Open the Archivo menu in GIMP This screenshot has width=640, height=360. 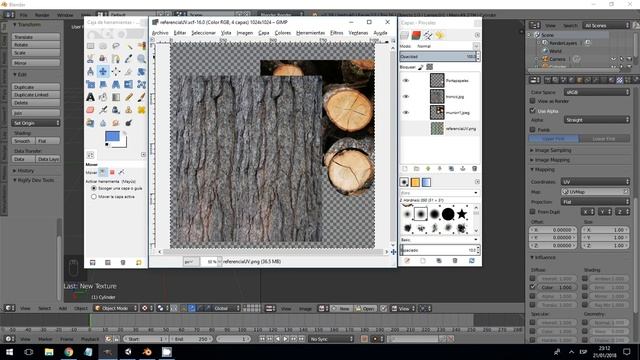click(x=160, y=33)
